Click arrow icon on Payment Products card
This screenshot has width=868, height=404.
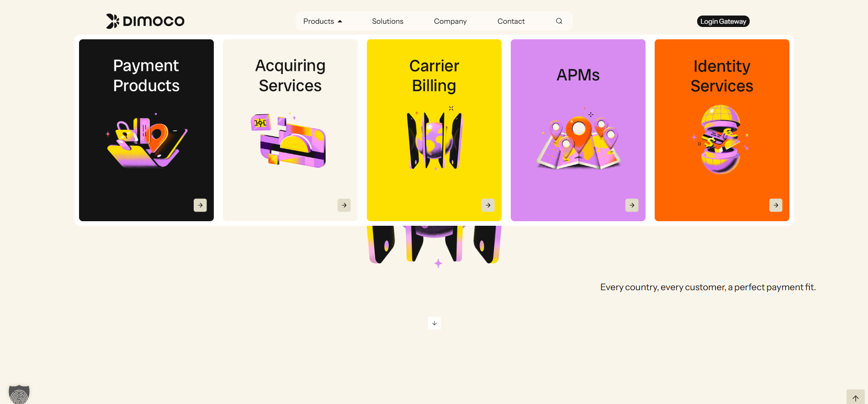coord(200,205)
